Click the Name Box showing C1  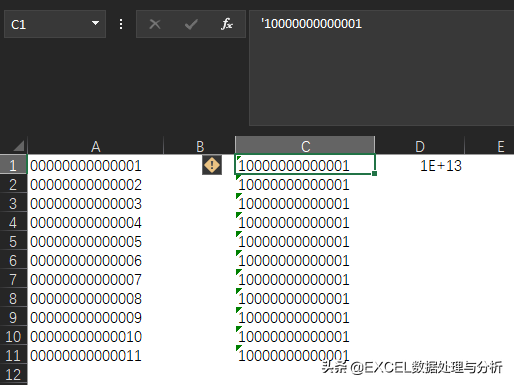click(55, 24)
